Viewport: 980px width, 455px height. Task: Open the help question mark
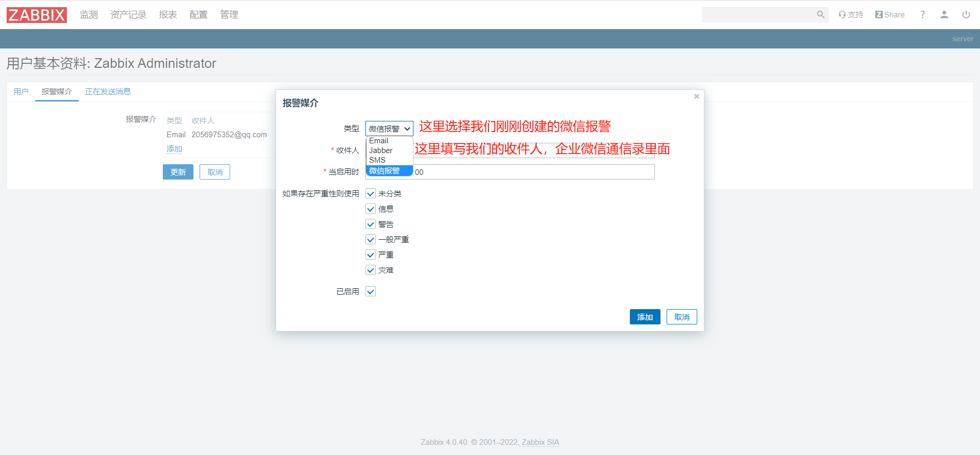[922, 15]
